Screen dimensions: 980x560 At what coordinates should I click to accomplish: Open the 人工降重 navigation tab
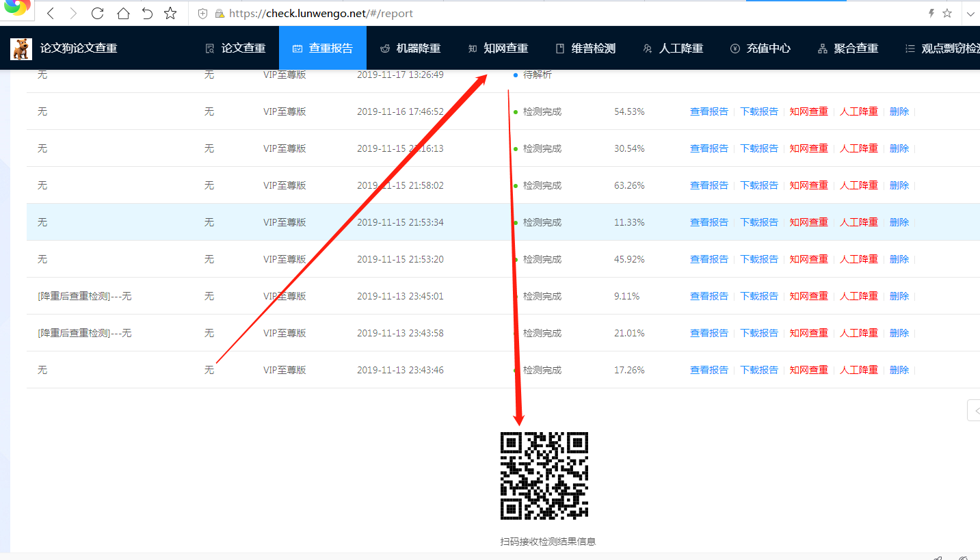click(x=673, y=49)
